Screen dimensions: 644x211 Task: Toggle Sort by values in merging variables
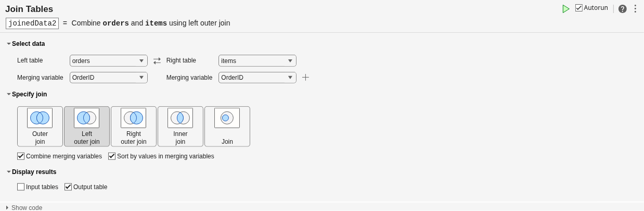[x=112, y=156]
